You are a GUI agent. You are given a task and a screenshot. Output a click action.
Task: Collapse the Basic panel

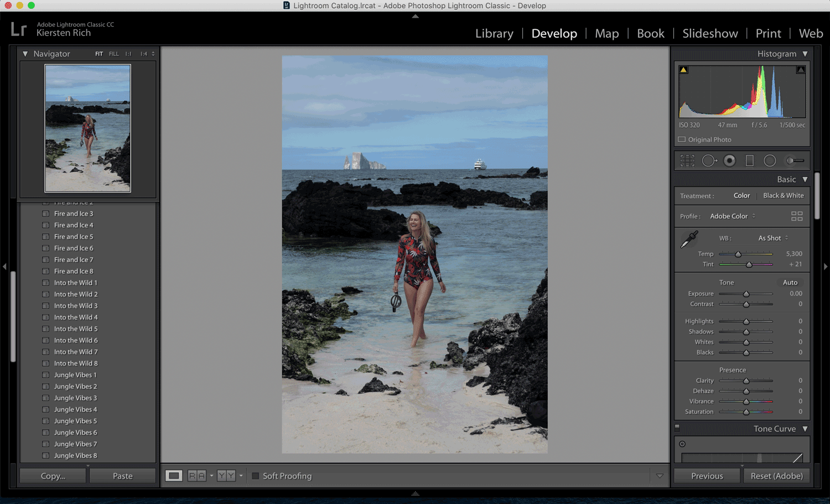(x=805, y=179)
